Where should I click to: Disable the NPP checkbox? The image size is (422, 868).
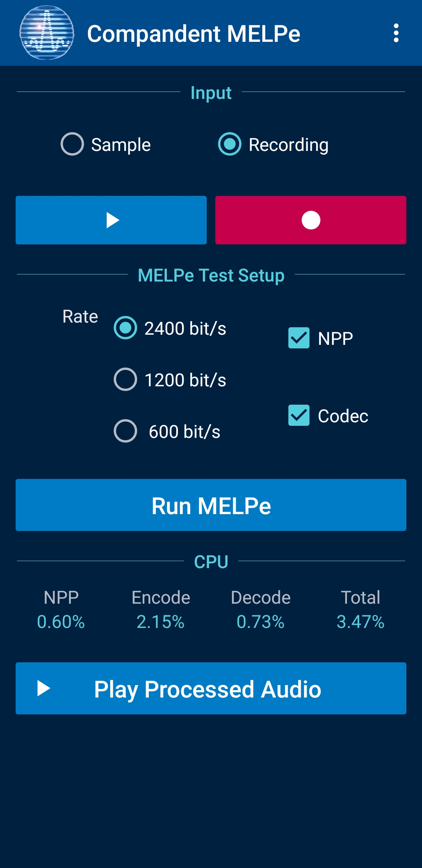point(299,338)
